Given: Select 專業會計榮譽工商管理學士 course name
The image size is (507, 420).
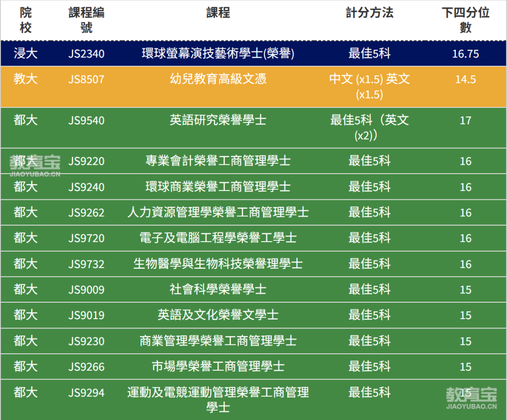Looking at the screenshot, I should [218, 160].
